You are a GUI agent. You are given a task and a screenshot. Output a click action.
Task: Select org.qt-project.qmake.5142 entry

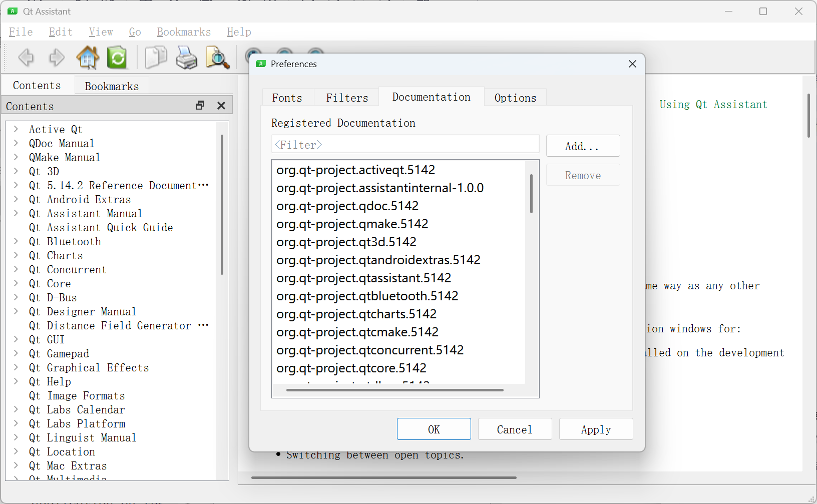coord(398,224)
